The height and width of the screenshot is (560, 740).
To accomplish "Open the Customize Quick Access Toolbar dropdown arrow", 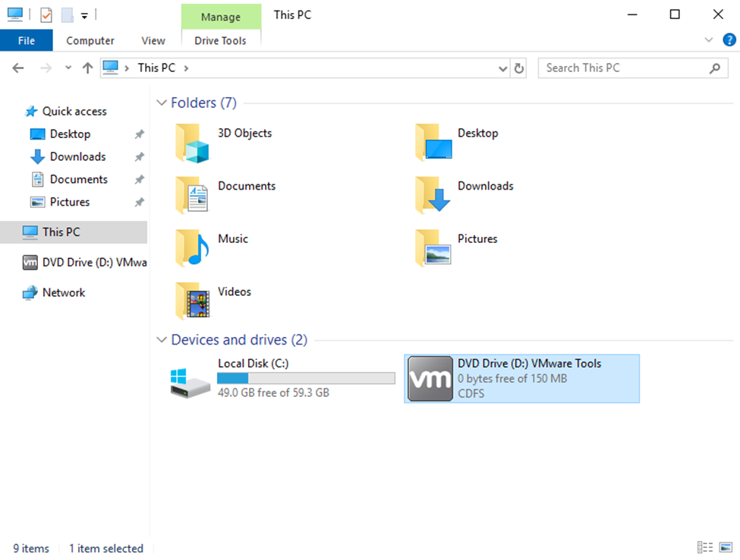I will (84, 16).
